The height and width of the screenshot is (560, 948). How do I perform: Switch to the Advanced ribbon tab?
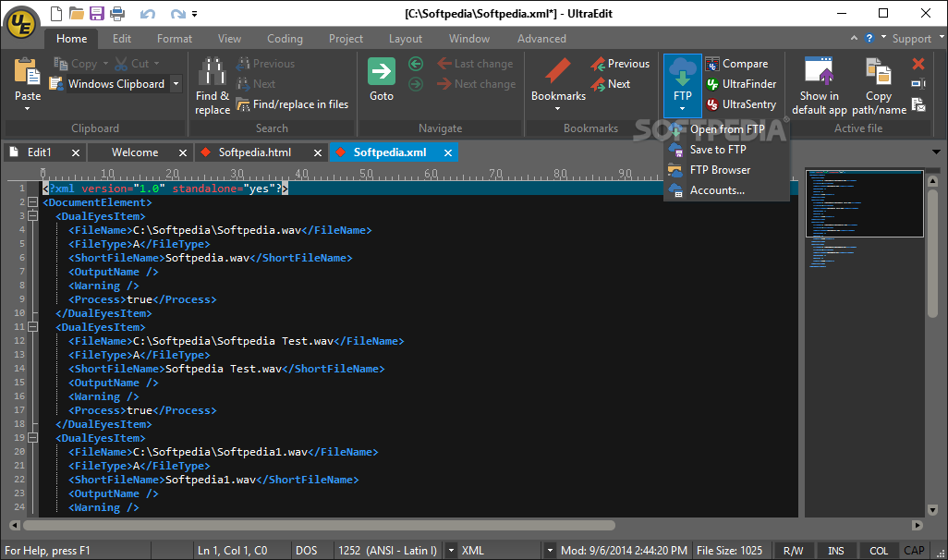pyautogui.click(x=541, y=39)
